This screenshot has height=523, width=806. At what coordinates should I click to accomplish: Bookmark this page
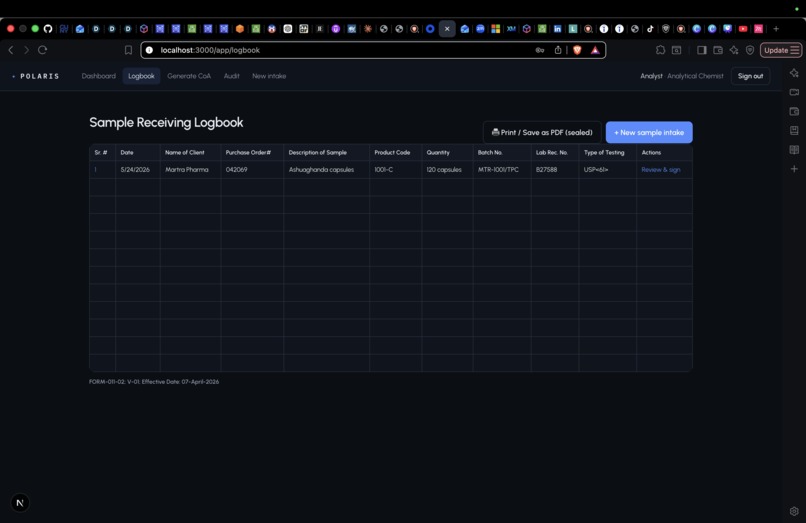129,50
